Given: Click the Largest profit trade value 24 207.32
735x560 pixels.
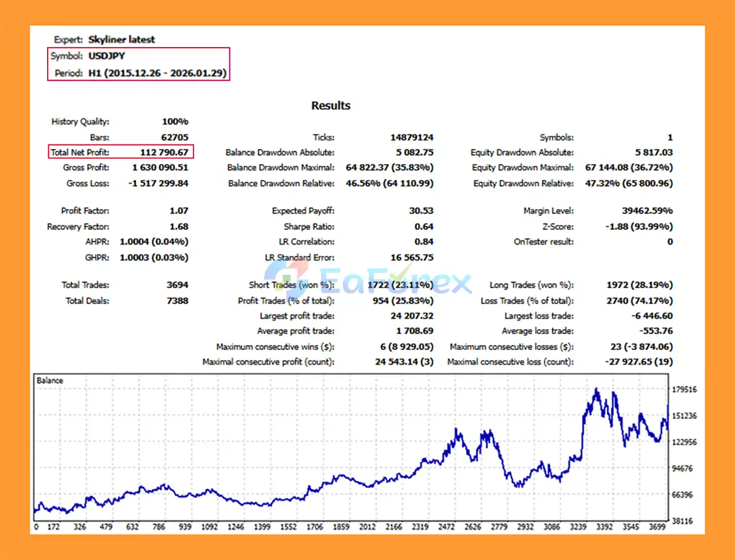Looking at the screenshot, I should 412,316.
